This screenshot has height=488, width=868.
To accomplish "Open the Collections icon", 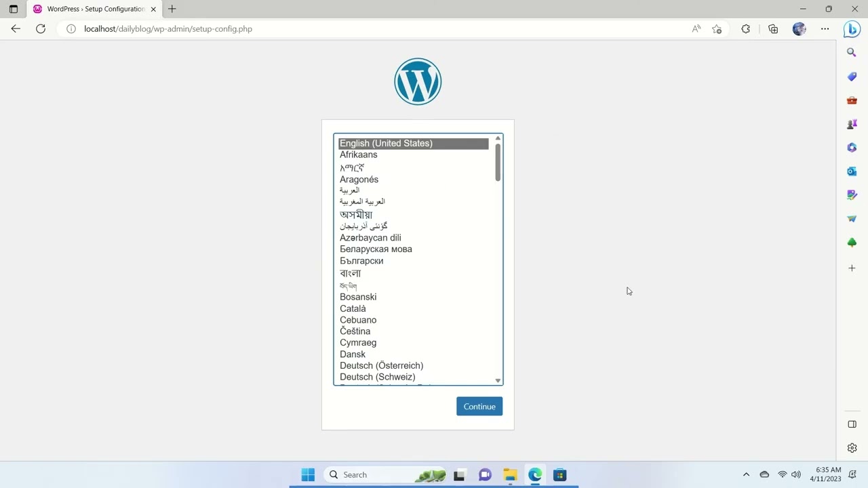I will click(773, 29).
